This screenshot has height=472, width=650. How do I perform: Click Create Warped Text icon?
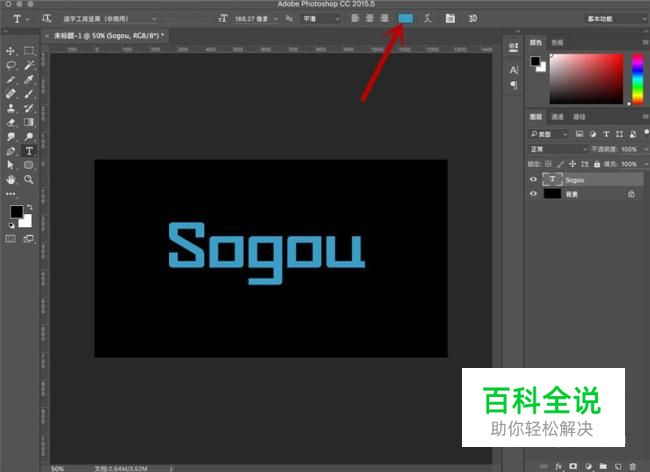tap(428, 18)
